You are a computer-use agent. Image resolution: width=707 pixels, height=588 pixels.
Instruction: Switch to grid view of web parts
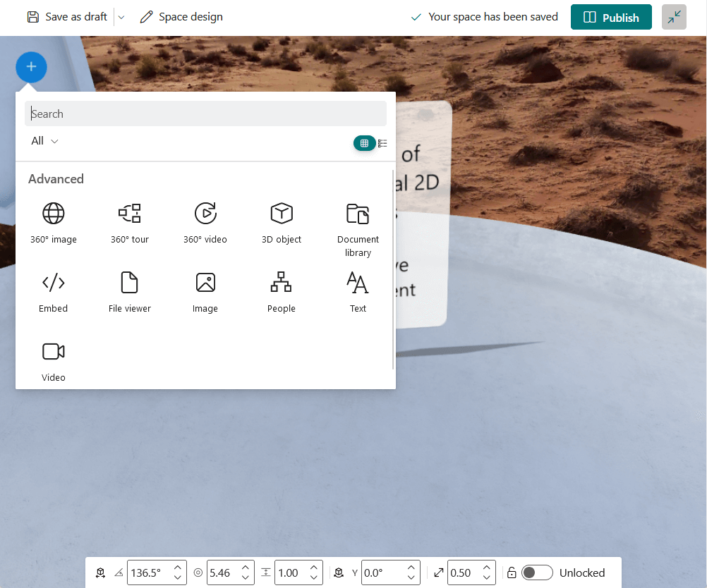(x=364, y=143)
